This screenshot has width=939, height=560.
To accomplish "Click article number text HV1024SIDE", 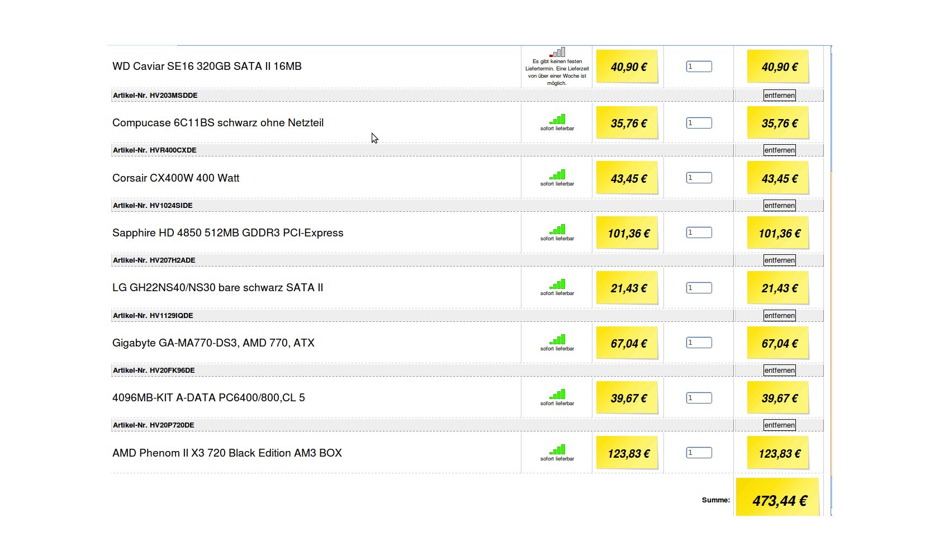I will (171, 206).
